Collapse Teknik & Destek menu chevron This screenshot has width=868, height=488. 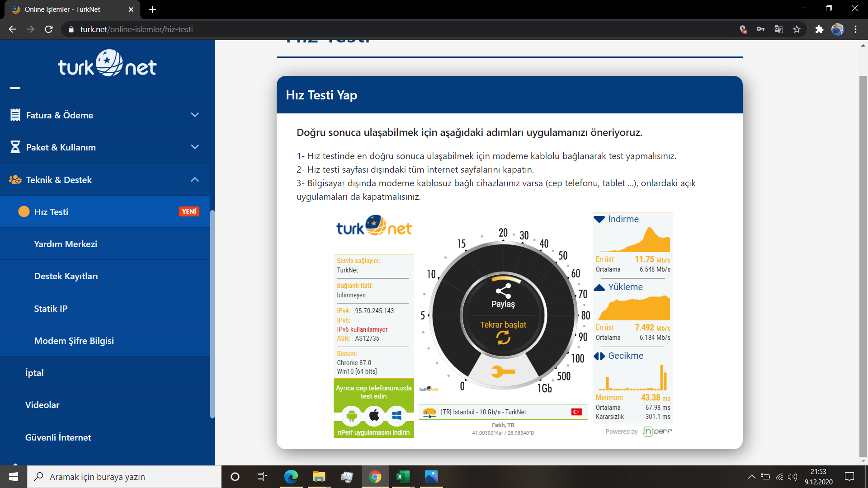pos(195,179)
